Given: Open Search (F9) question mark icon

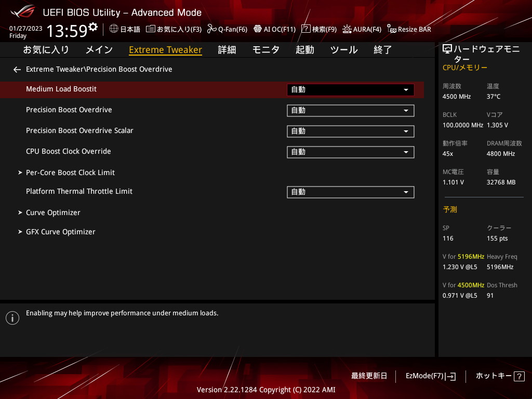Looking at the screenshot, I should [306, 29].
